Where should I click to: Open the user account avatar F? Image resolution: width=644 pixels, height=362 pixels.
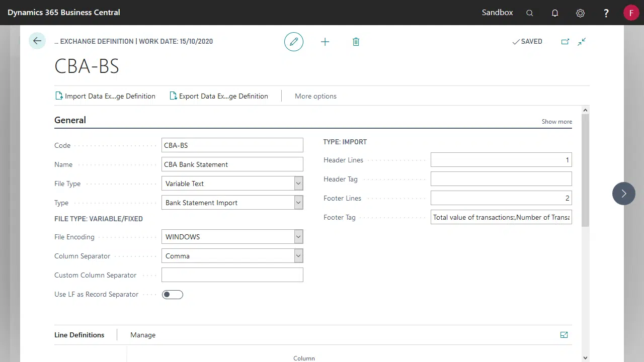coord(631,13)
